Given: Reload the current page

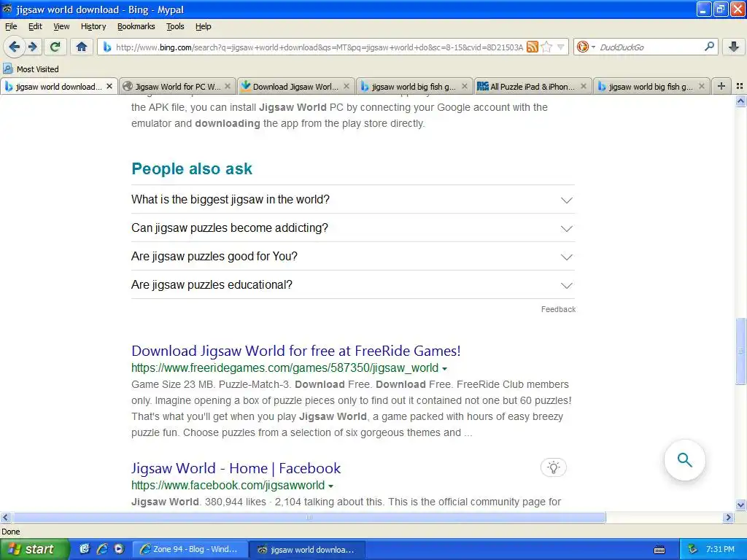Looking at the screenshot, I should [x=55, y=47].
